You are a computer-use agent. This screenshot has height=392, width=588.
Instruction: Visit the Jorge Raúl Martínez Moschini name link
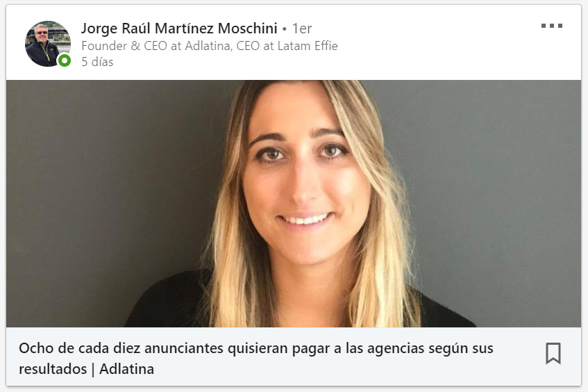click(179, 28)
